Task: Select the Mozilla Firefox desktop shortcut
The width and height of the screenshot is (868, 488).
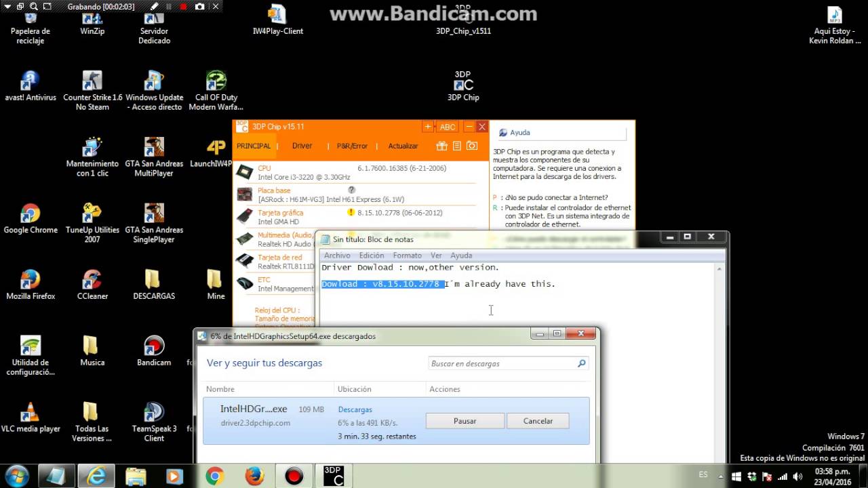Action: [31, 285]
